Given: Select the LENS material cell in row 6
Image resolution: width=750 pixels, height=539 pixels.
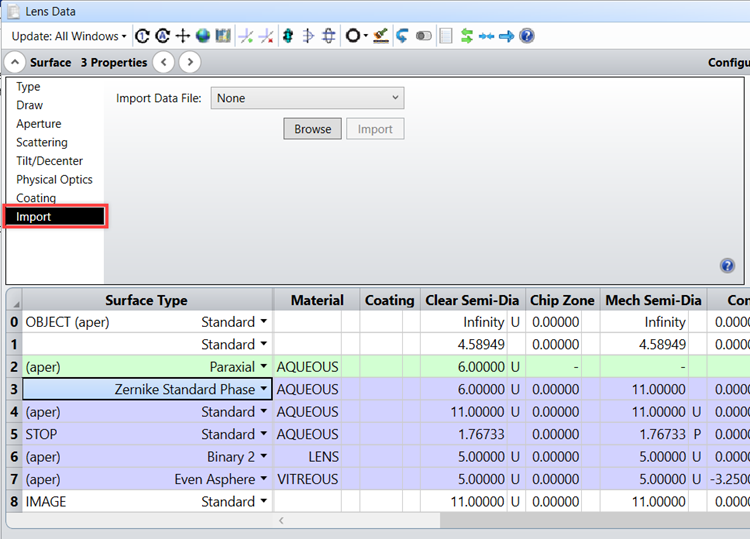Looking at the screenshot, I should pos(308,457).
